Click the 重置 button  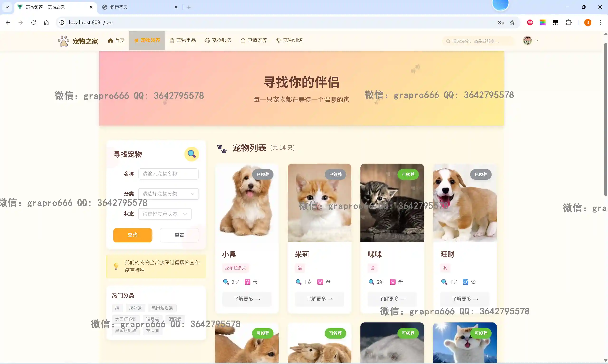(179, 235)
